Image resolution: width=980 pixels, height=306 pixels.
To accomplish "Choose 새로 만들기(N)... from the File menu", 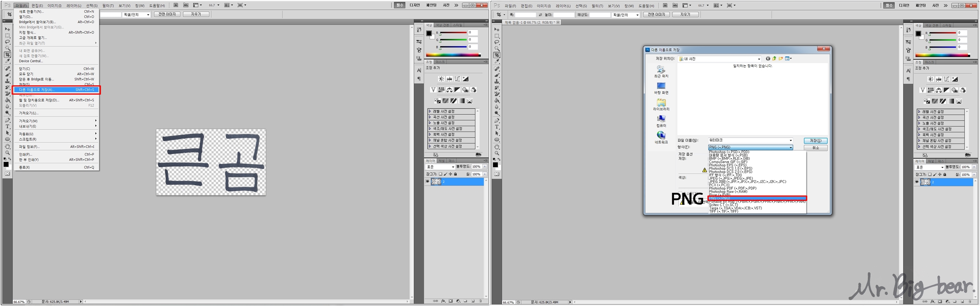I will (x=56, y=12).
